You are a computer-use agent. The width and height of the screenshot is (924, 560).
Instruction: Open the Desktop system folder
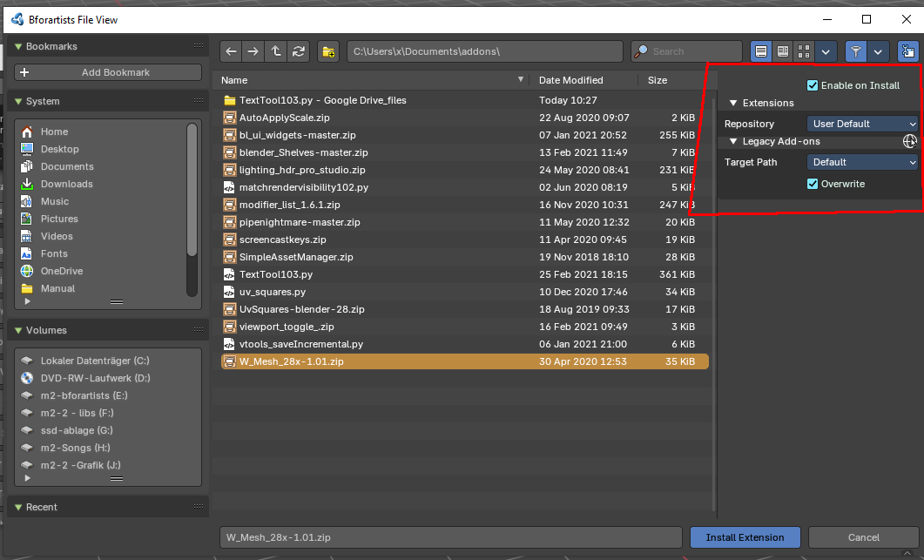click(x=59, y=149)
